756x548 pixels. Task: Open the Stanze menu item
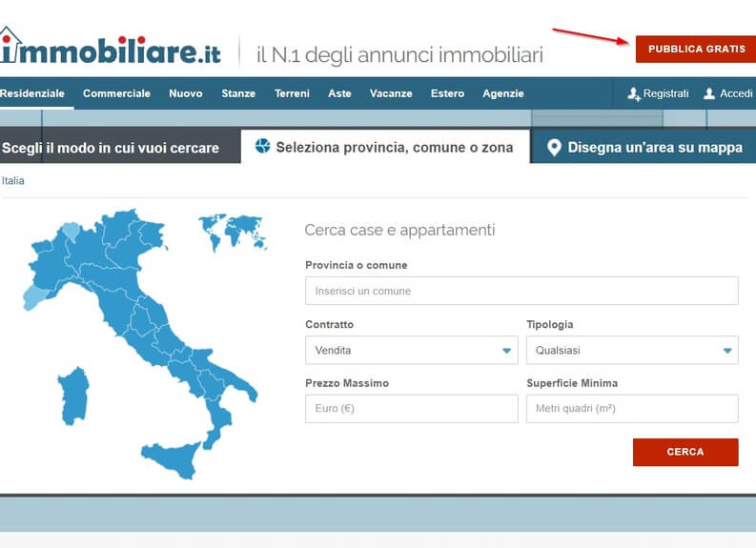pos(238,93)
